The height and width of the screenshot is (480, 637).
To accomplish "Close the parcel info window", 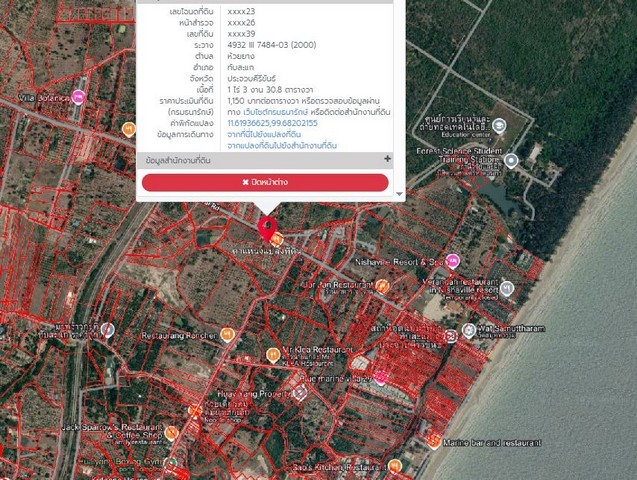I will [x=265, y=182].
